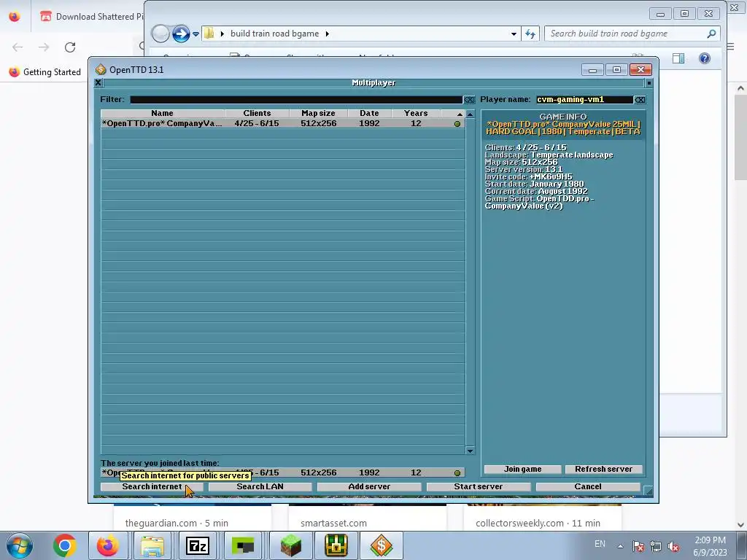The height and width of the screenshot is (560, 747).
Task: Click the Add server button
Action: (x=369, y=486)
